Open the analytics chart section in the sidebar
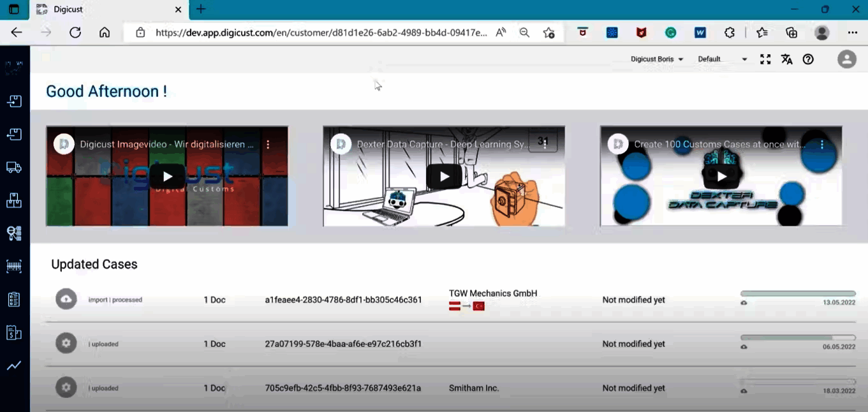The image size is (868, 412). [14, 365]
